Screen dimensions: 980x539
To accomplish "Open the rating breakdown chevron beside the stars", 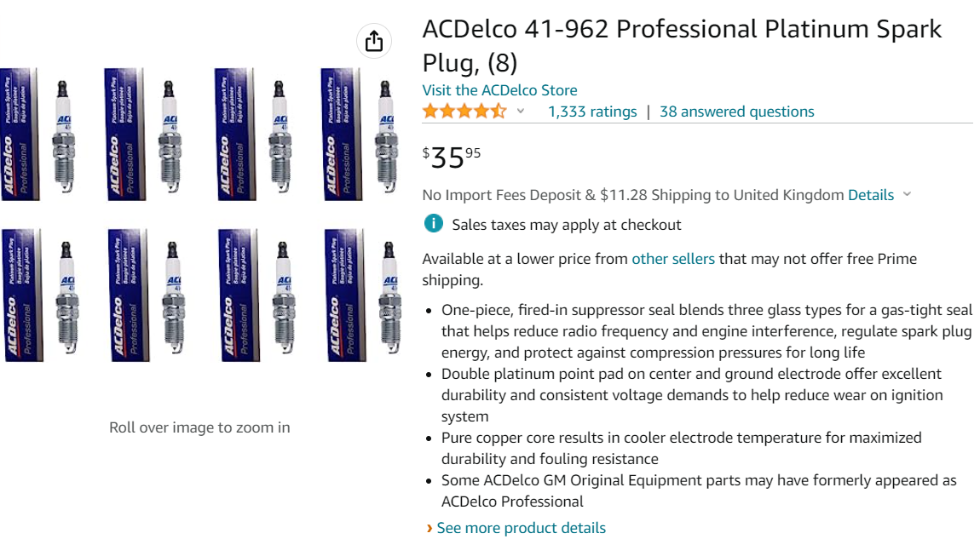I will coord(521,112).
